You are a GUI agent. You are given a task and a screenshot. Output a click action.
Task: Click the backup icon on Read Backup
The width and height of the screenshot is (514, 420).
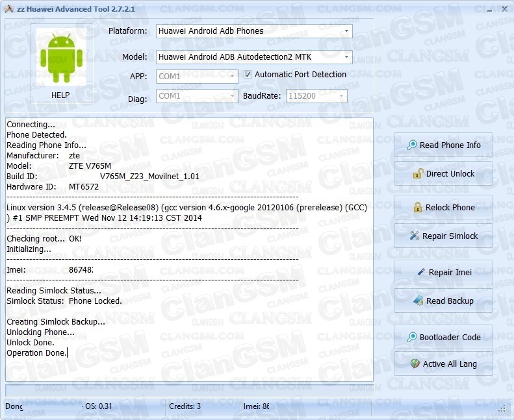point(418,301)
